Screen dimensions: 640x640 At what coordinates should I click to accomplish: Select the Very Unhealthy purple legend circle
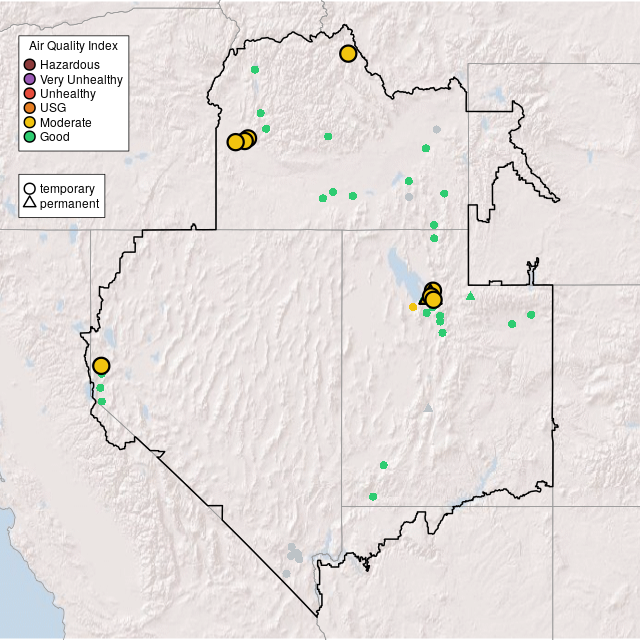tap(30, 79)
